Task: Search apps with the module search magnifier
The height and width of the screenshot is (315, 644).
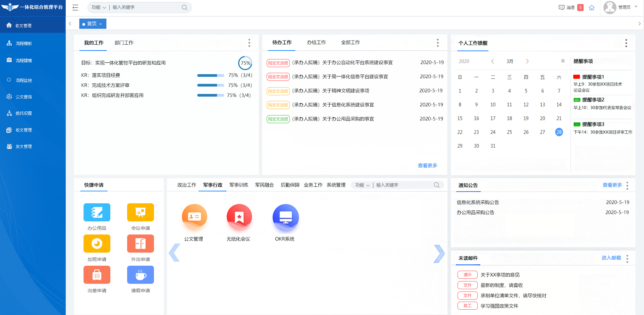Action: click(437, 185)
